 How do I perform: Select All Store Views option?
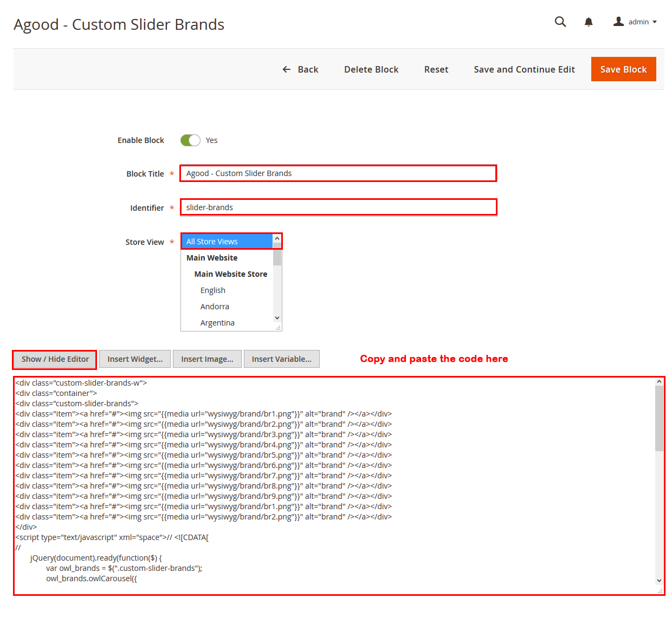coord(227,242)
